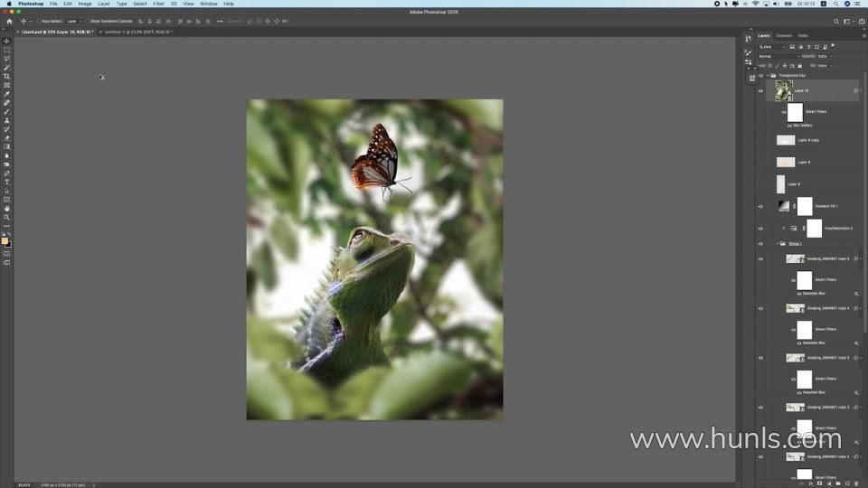The image size is (868, 488).
Task: Switch to the Untitled-1 document tab
Action: (x=136, y=32)
